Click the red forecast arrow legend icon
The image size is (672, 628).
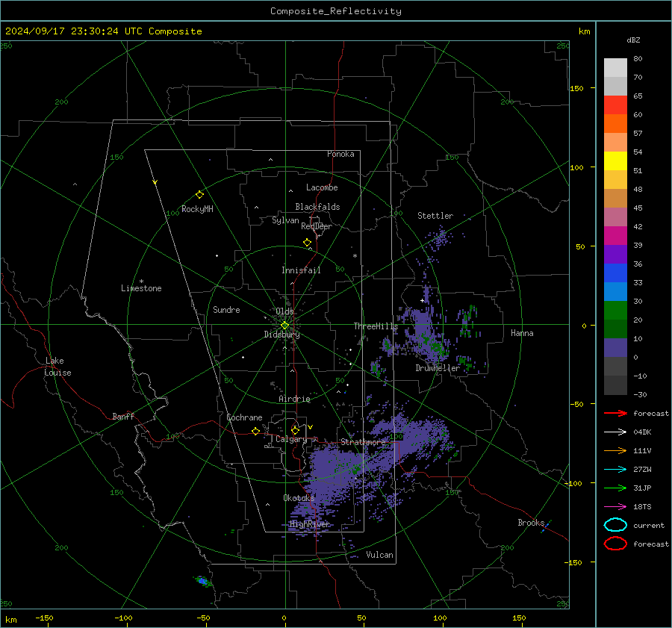coord(615,413)
